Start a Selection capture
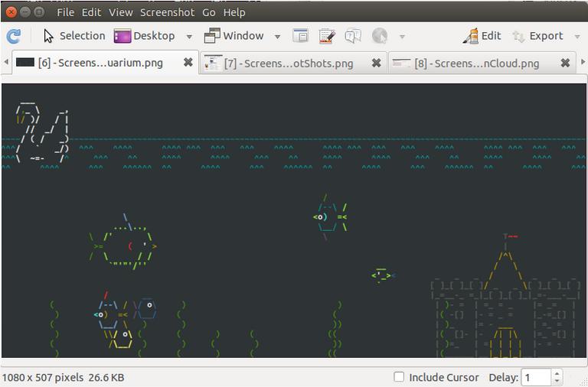588x387 pixels. [73, 36]
